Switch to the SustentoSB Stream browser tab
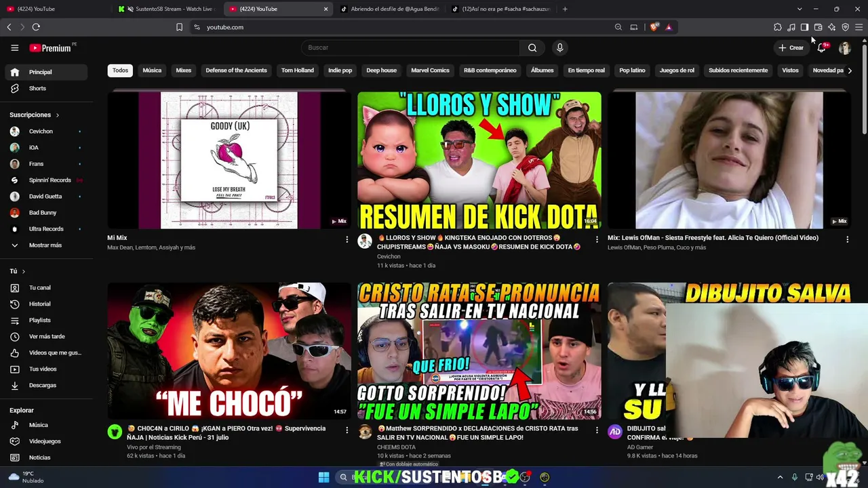868x488 pixels. pyautogui.click(x=167, y=9)
